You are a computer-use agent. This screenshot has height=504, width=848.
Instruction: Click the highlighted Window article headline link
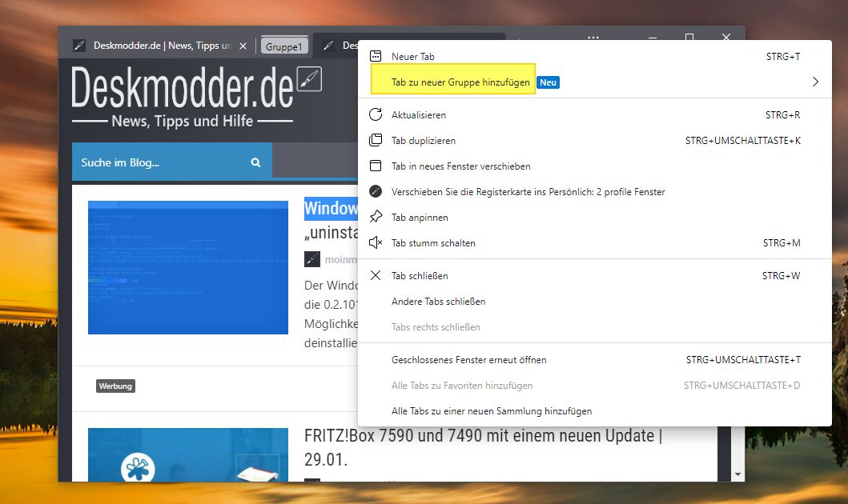(x=331, y=208)
